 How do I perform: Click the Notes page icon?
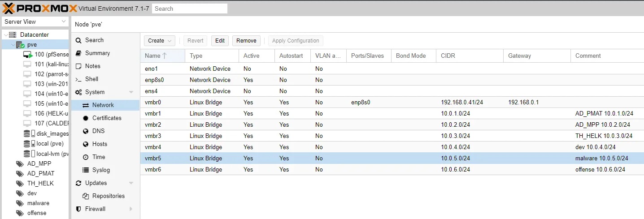(78, 66)
